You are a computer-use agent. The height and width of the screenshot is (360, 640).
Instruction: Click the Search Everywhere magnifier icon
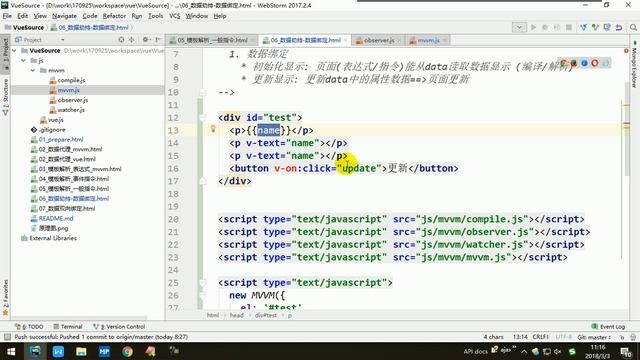click(x=633, y=27)
